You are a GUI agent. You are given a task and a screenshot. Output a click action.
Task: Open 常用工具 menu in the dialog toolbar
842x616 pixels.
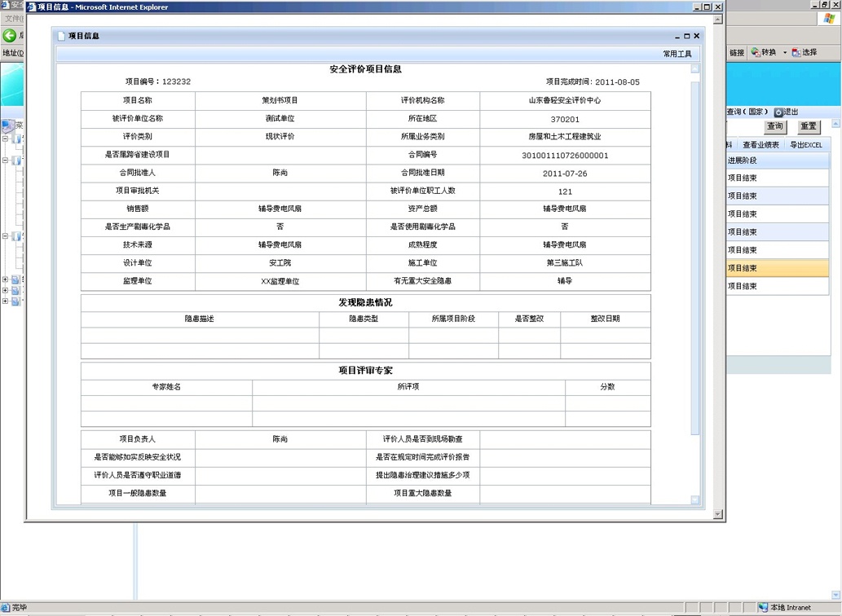click(677, 54)
